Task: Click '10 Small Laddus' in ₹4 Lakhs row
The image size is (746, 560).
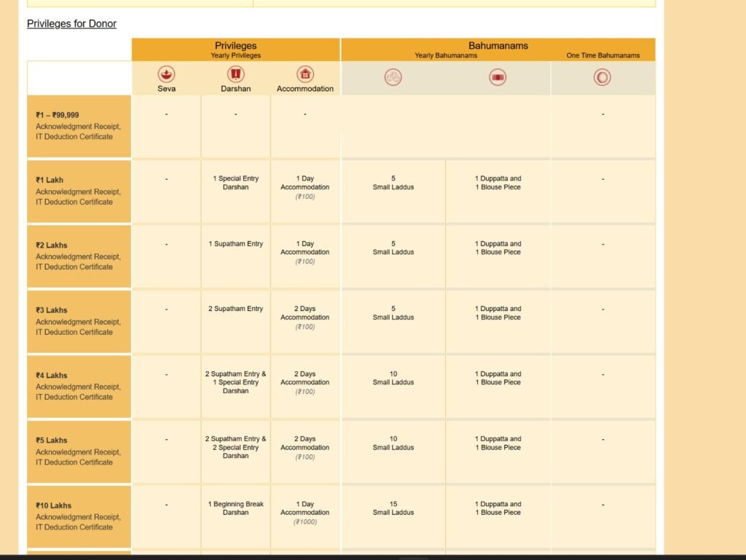Action: 393,378
